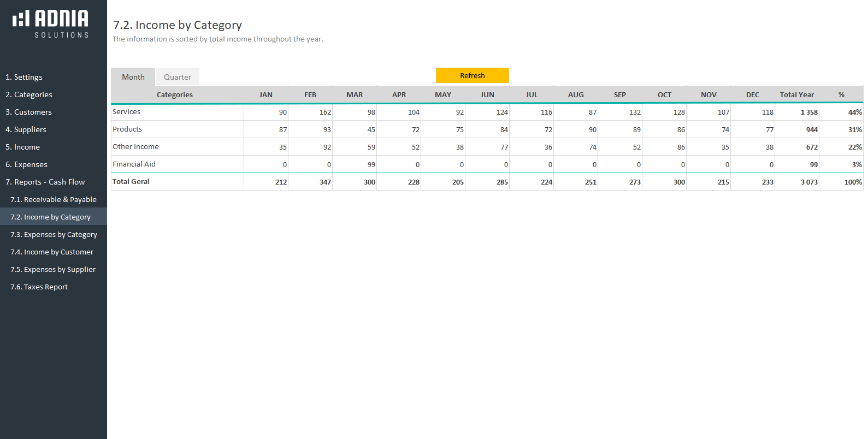868x439 pixels.
Task: View Income by Customer report
Action: tap(52, 252)
